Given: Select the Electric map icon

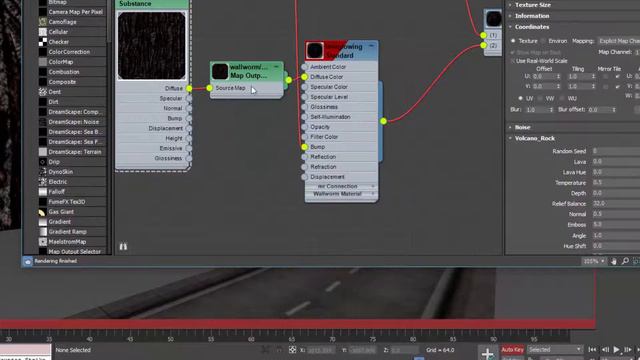Looking at the screenshot, I should (x=43, y=182).
